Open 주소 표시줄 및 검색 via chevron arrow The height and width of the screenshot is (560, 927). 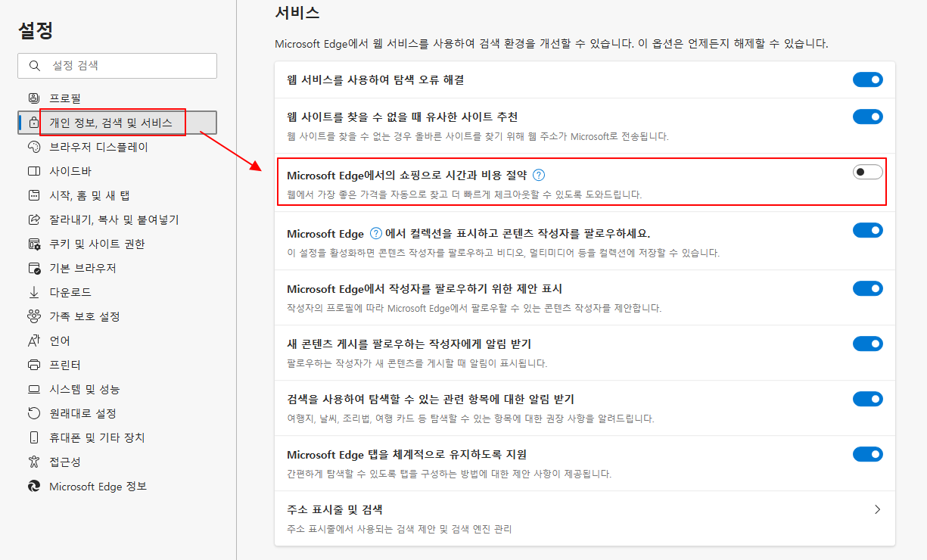coord(877,509)
